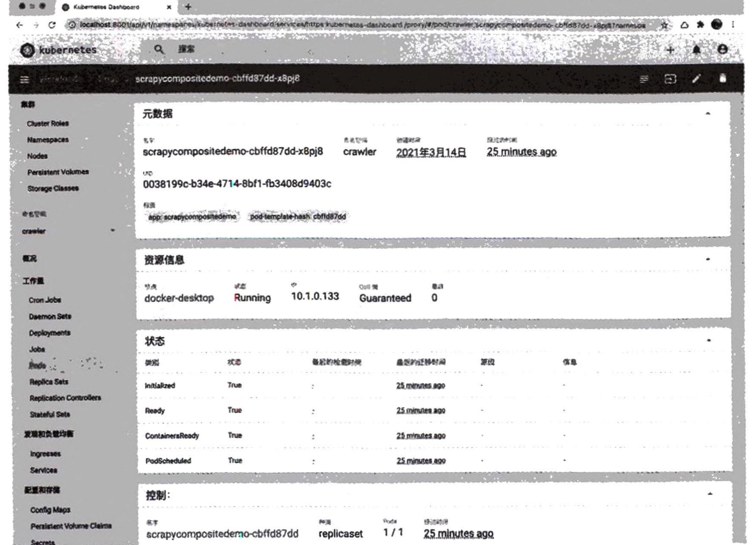The height and width of the screenshot is (545, 756).
Task: Open Replication Controllers in sidebar
Action: click(65, 398)
